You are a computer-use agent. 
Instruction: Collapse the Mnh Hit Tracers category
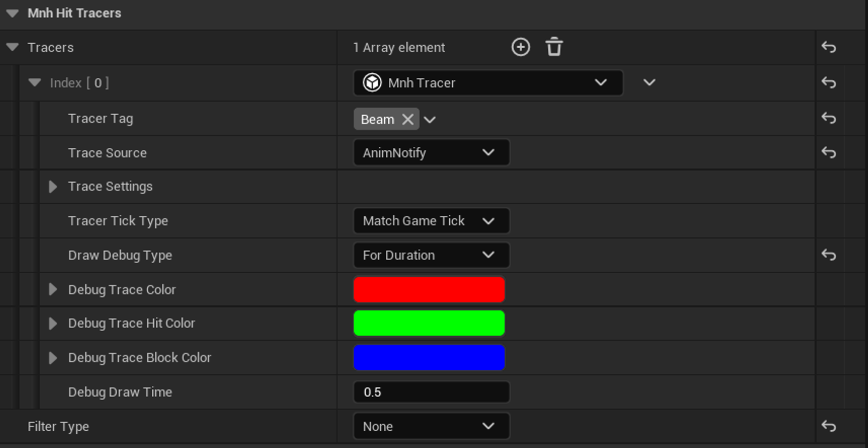[13, 13]
